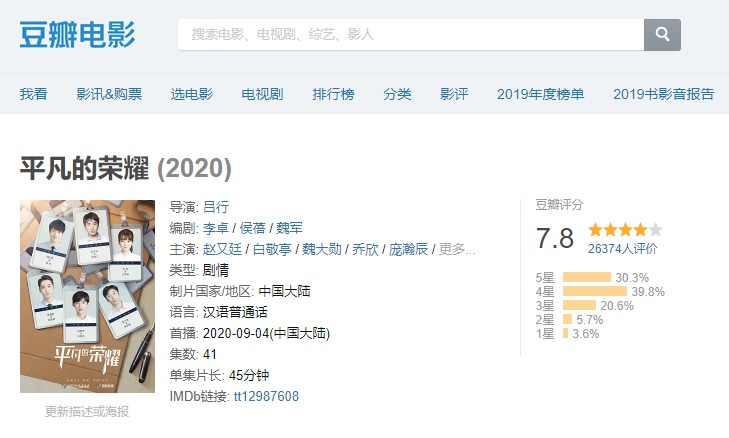729x438 pixels.
Task: Click the 39.8% percentage text
Action: click(648, 292)
